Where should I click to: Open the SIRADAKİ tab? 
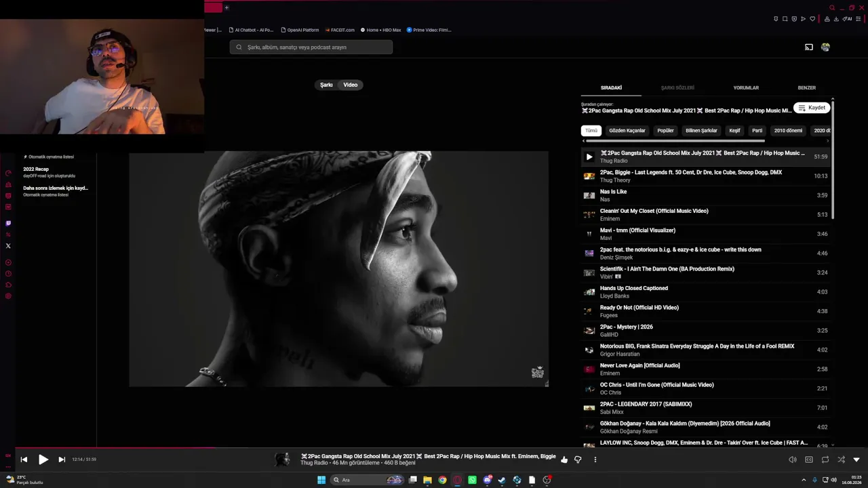[611, 87]
